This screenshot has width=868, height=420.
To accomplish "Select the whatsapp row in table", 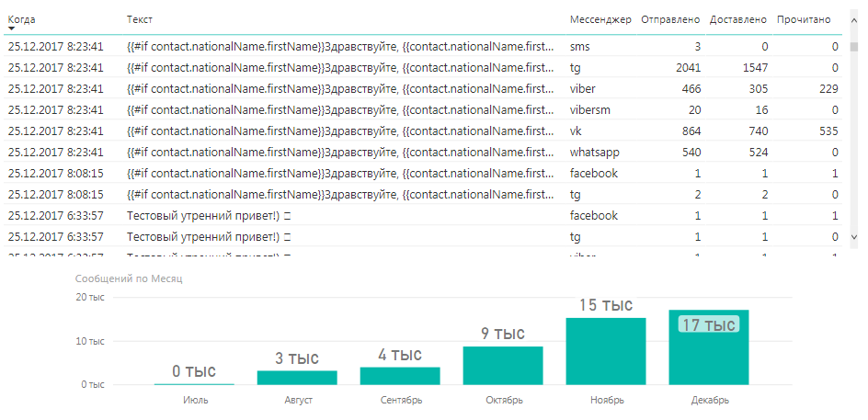I will pos(423,153).
